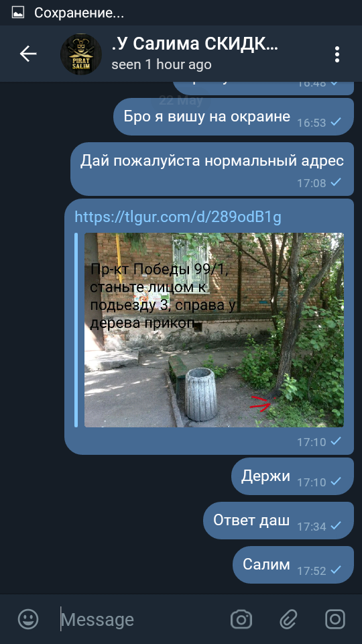Open the Pirat Salim profile avatar
The height and width of the screenshot is (644, 362).
click(81, 54)
